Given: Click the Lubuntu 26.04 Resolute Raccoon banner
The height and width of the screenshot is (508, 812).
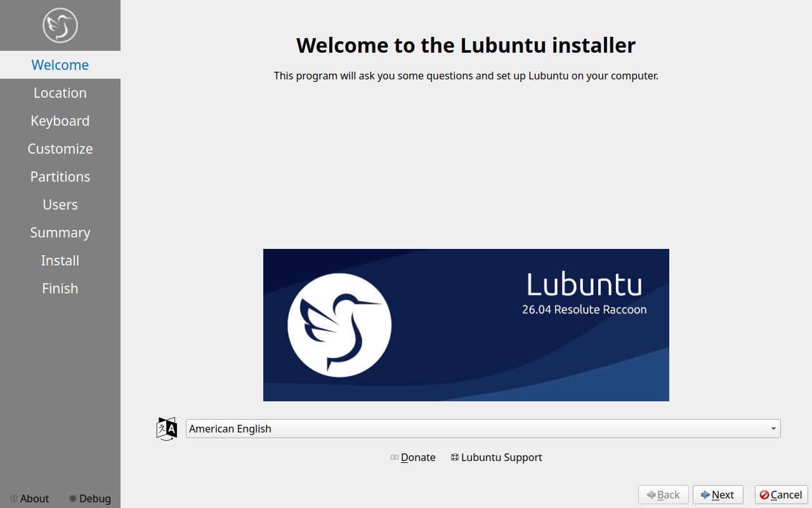Looking at the screenshot, I should 466,325.
